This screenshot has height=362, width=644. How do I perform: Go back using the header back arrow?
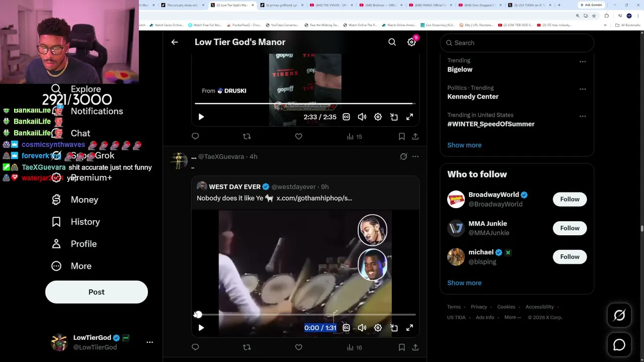[175, 42]
